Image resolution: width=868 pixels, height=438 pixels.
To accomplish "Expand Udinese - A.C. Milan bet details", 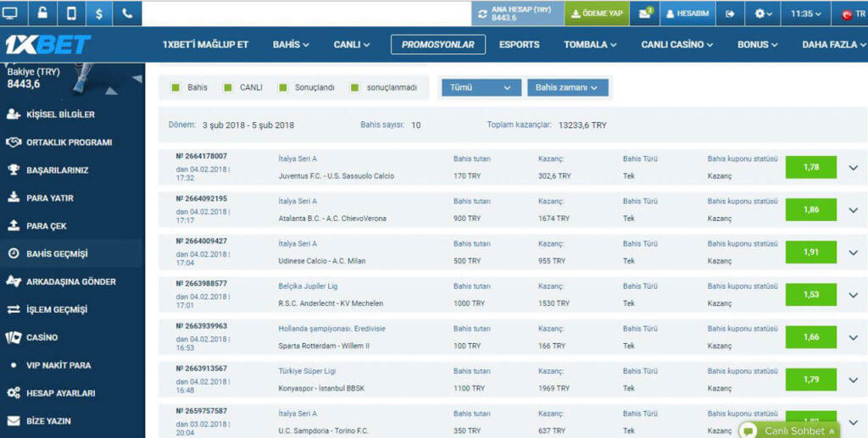I will click(x=853, y=252).
